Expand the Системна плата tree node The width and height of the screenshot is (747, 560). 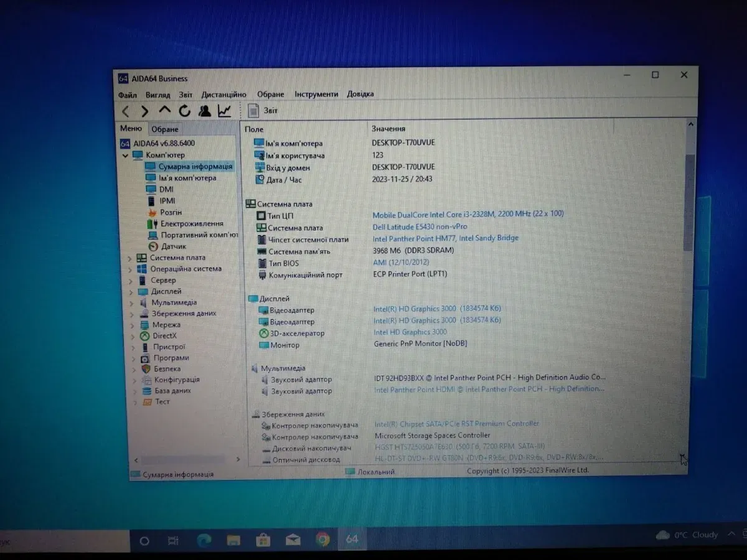130,258
